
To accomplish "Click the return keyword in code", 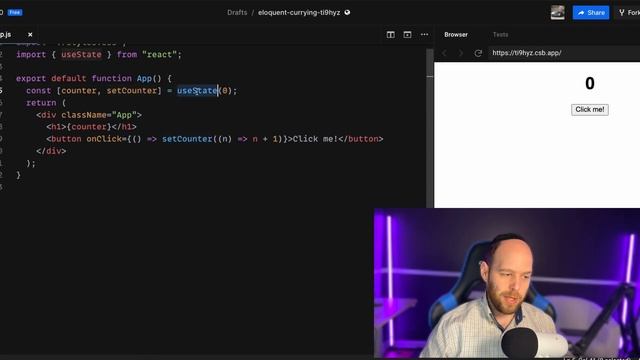I will point(41,103).
